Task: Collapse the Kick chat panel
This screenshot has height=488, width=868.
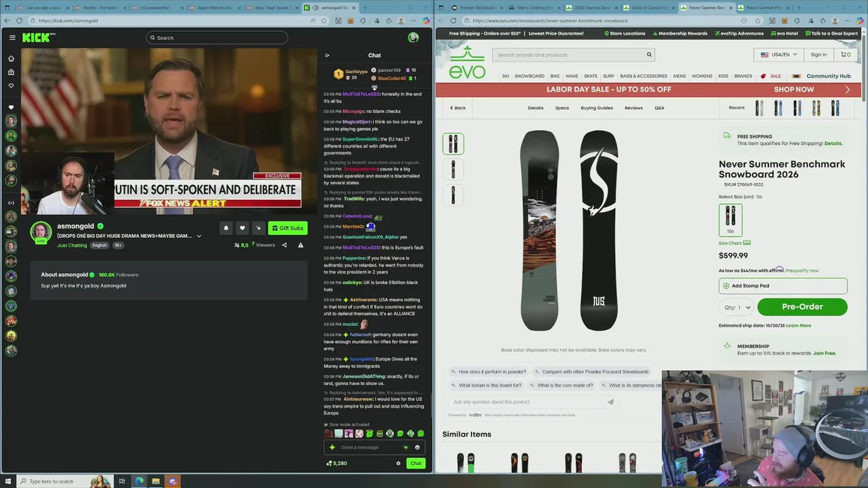Action: pyautogui.click(x=327, y=56)
